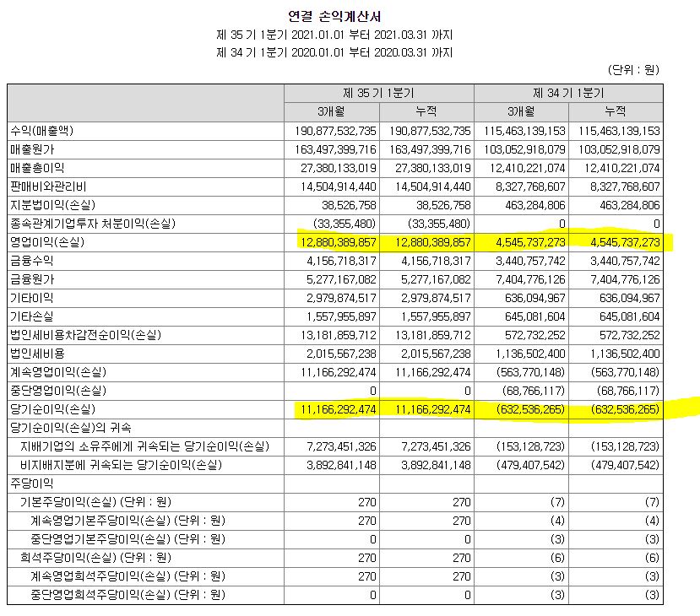This screenshot has width=700, height=616.
Task: Select the 지분법이익(손실) row label
Action: pos(53,205)
